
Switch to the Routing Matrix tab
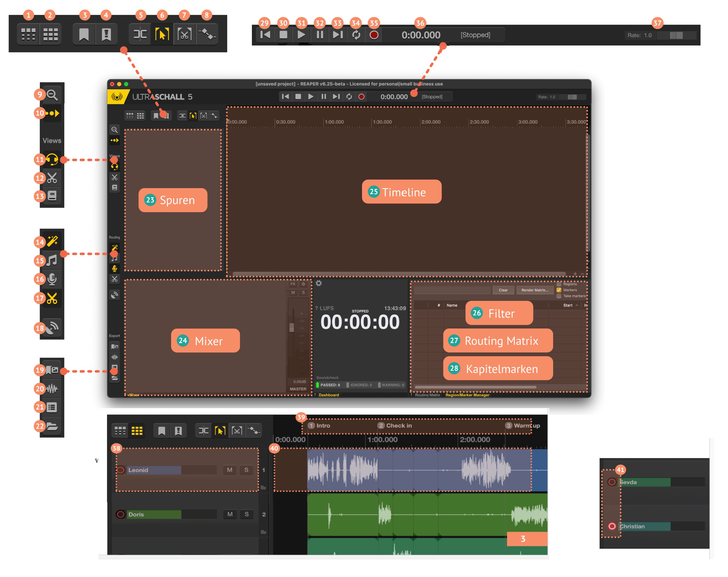427,395
